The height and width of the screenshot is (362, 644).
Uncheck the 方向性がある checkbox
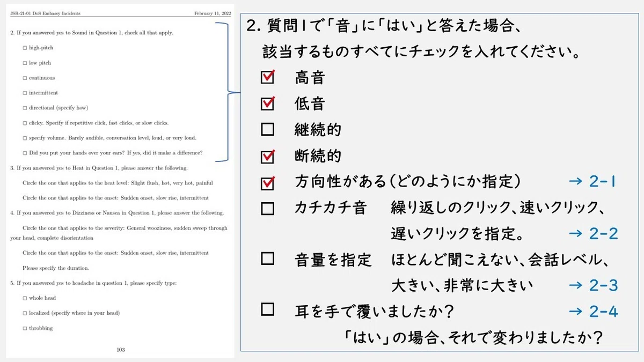point(267,183)
